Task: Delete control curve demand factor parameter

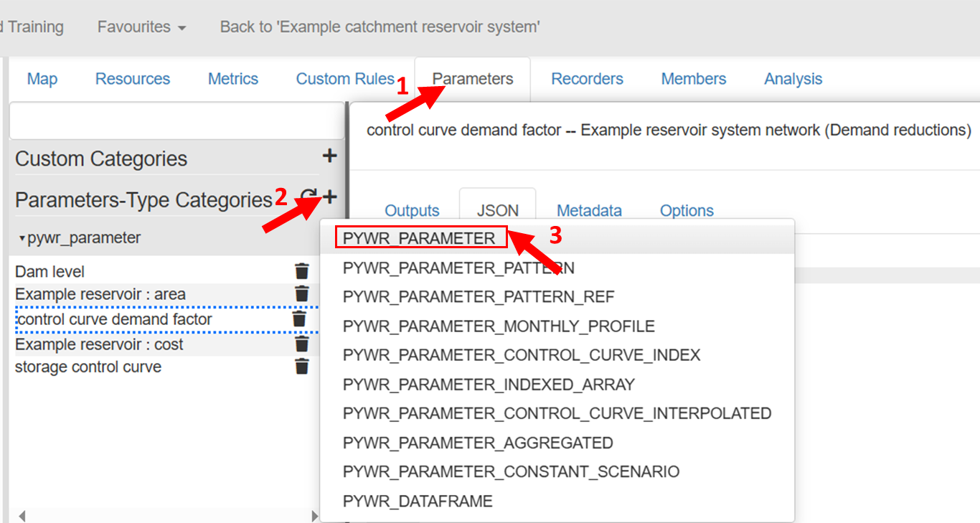Action: (x=299, y=319)
